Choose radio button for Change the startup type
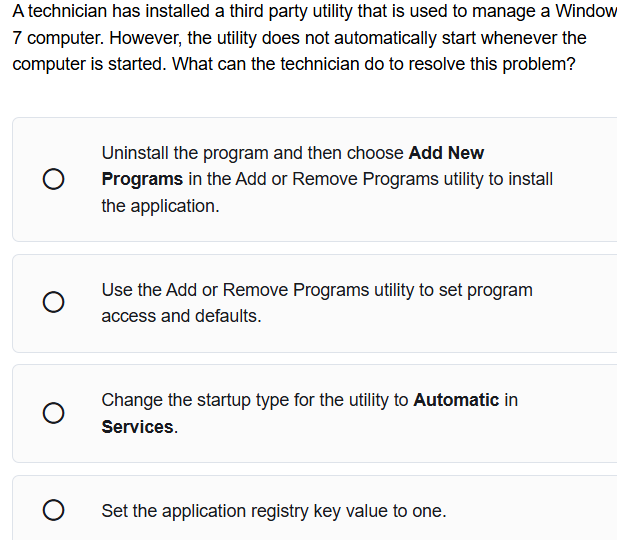The image size is (617, 540). (54, 413)
